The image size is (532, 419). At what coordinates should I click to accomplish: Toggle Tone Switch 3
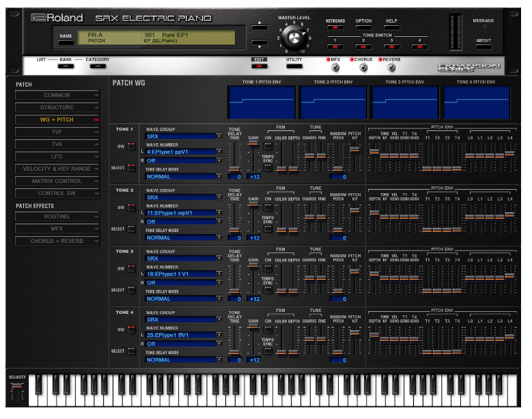[391, 46]
